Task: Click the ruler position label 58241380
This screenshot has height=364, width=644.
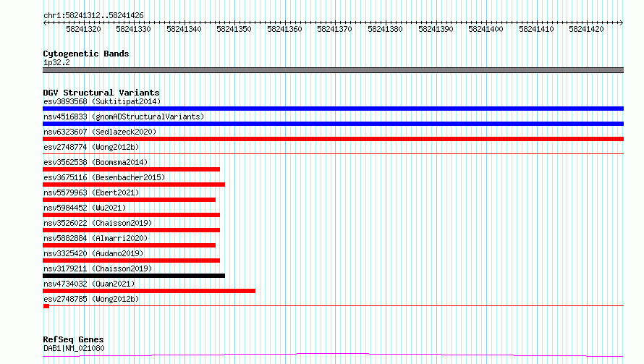Action: tap(385, 29)
